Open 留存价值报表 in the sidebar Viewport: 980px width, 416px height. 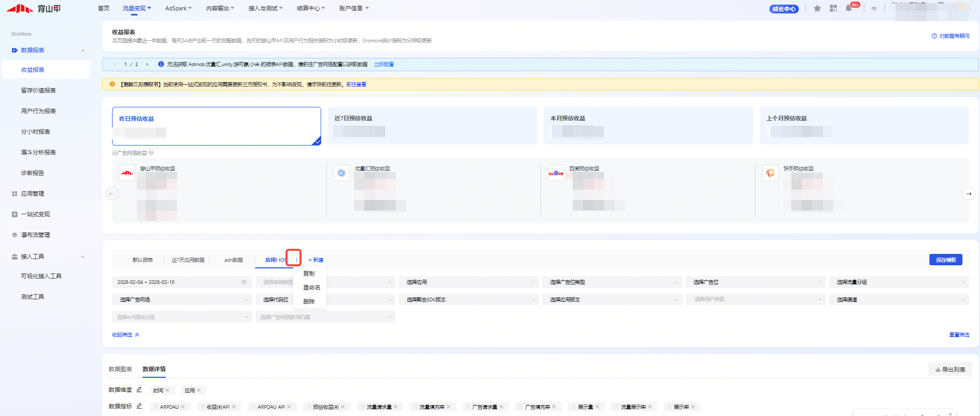coord(38,90)
